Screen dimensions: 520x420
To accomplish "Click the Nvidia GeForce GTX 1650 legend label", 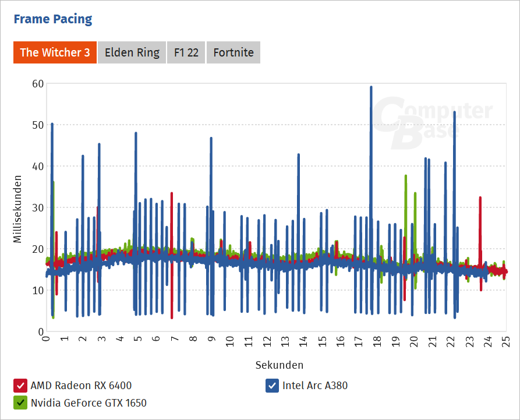I will 89,403.
